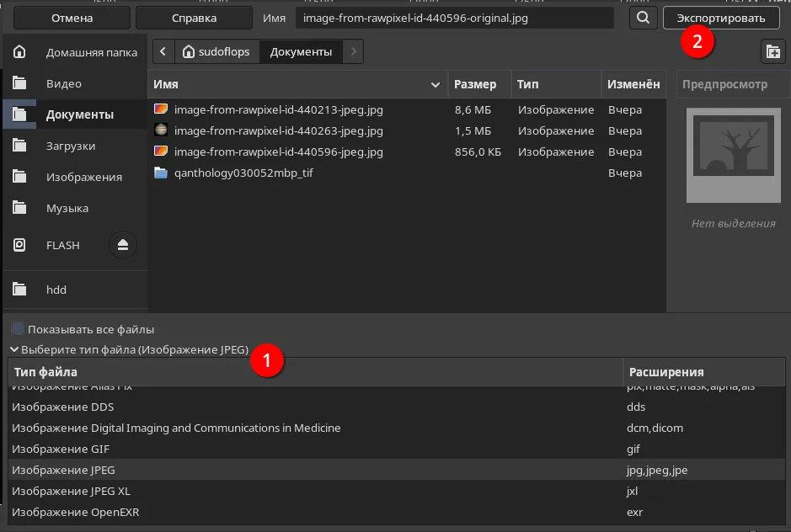The image size is (791, 532).
Task: Click the right chevron after Документы breadcrumb
Action: (x=353, y=51)
